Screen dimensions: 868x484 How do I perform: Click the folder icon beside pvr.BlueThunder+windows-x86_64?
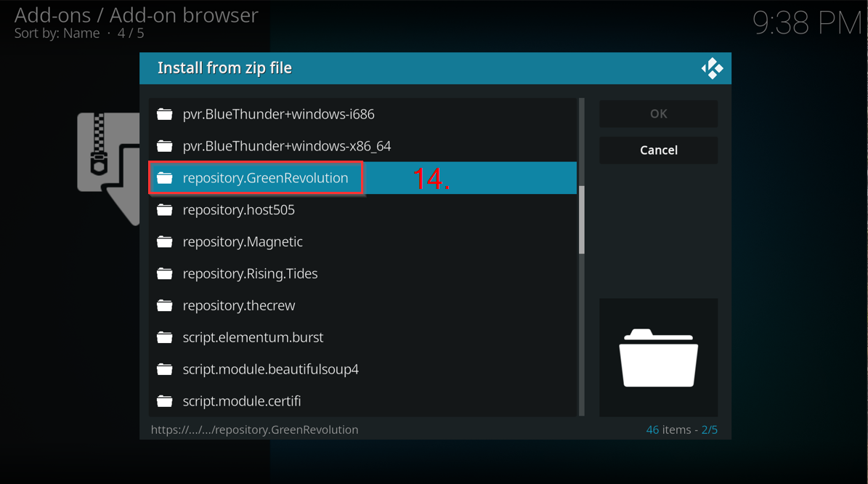164,146
